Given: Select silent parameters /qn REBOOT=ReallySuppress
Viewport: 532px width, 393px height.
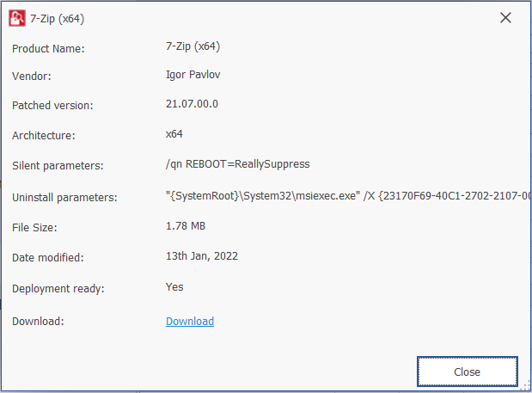Looking at the screenshot, I should [x=237, y=164].
